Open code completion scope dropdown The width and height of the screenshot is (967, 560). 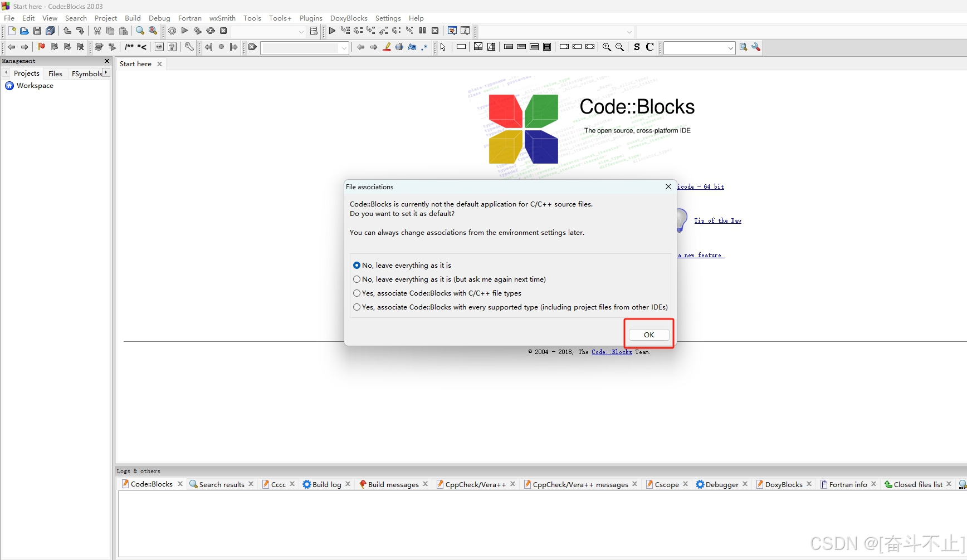(629, 32)
